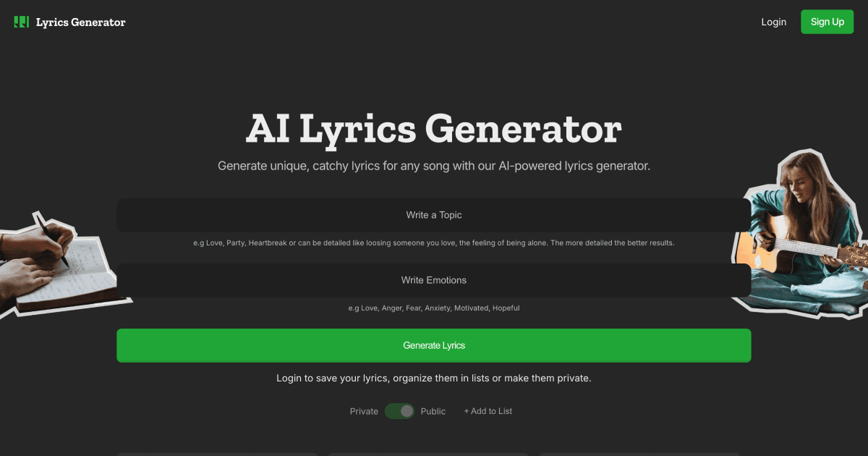Click + Add to List
This screenshot has height=456, width=868.
(x=488, y=411)
